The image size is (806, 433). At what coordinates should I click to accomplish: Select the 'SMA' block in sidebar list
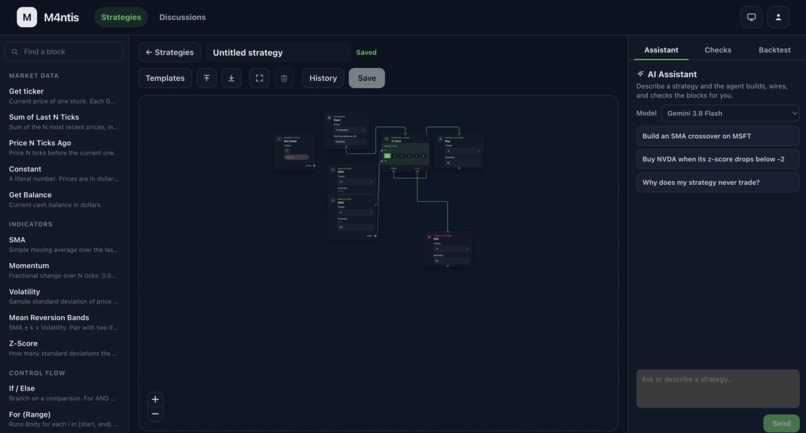(x=64, y=244)
